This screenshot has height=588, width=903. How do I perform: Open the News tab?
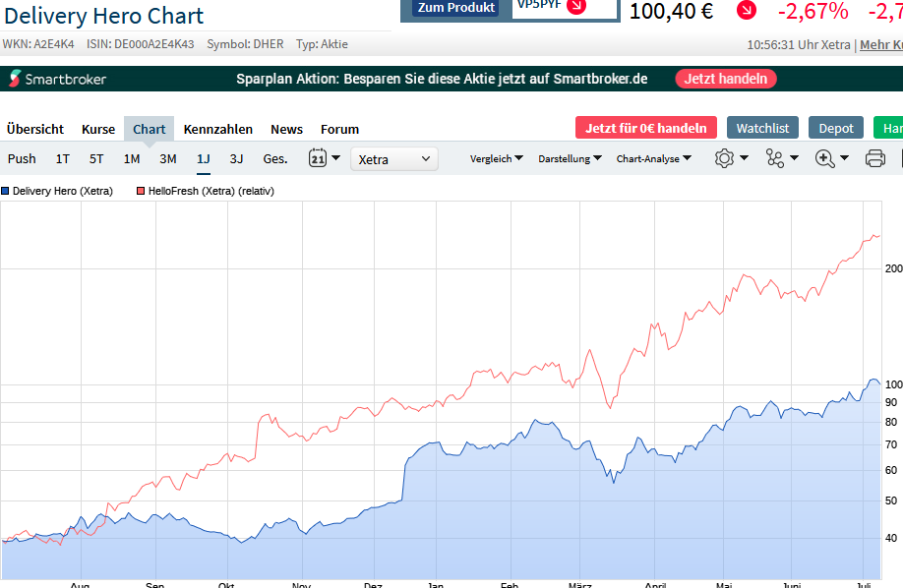click(287, 129)
